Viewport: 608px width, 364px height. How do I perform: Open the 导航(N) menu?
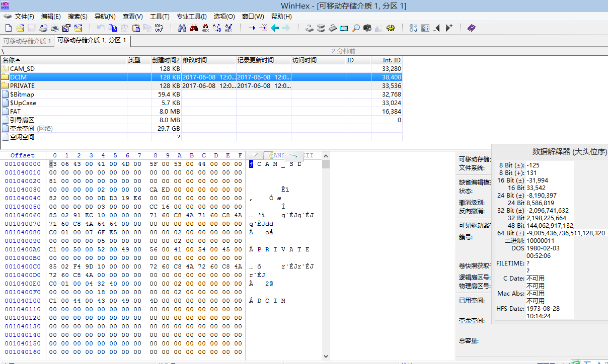pos(105,17)
